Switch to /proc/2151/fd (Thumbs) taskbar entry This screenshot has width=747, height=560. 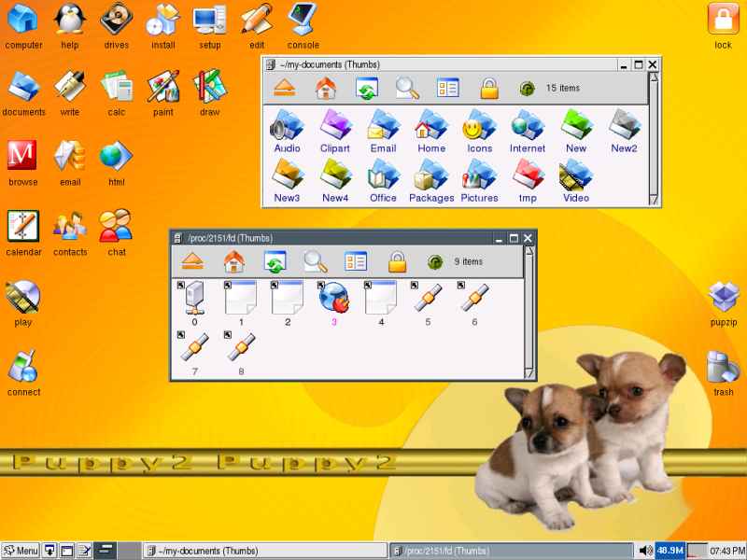click(511, 551)
